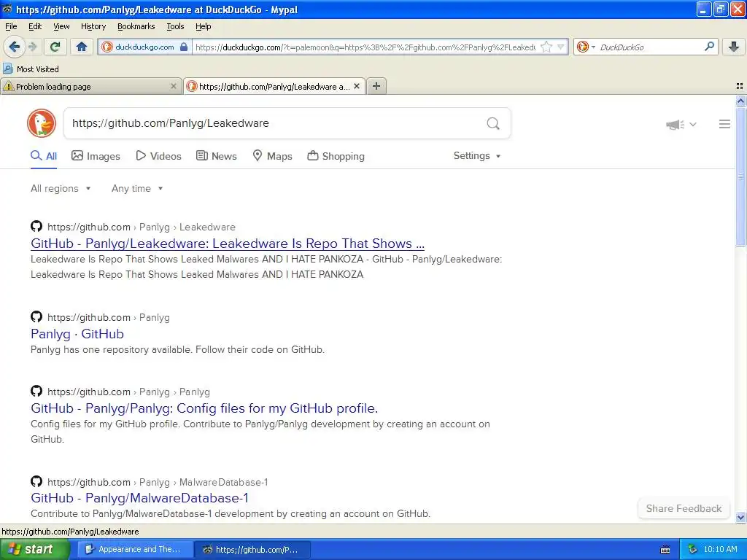Image resolution: width=747 pixels, height=560 pixels.
Task: Open the browser home page
Action: pyautogui.click(x=82, y=47)
